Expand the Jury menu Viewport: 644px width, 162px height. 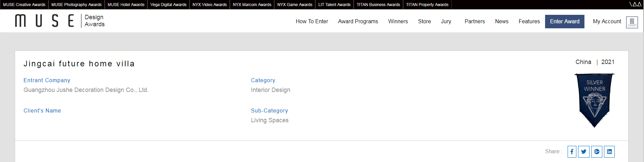[x=446, y=22]
